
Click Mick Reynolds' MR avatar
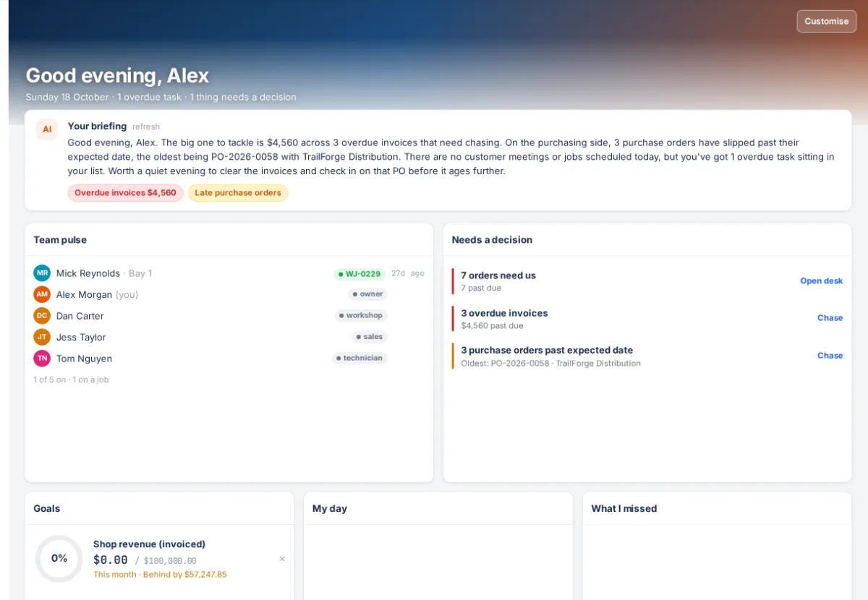point(42,273)
